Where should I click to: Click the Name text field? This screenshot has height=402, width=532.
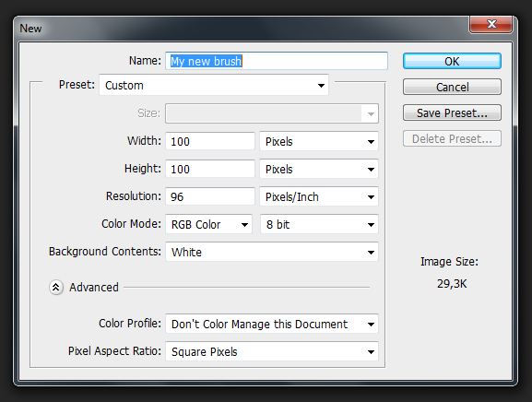277,61
